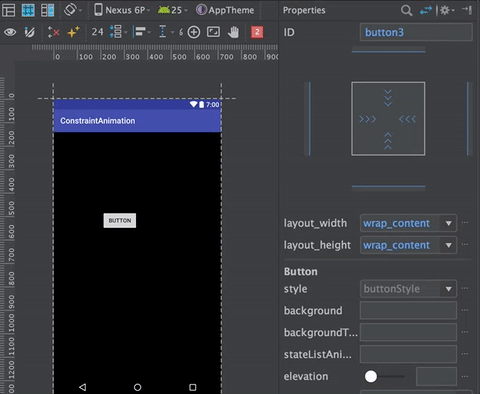Click Clear All Constraints icon
The height and width of the screenshot is (394, 480).
(53, 32)
